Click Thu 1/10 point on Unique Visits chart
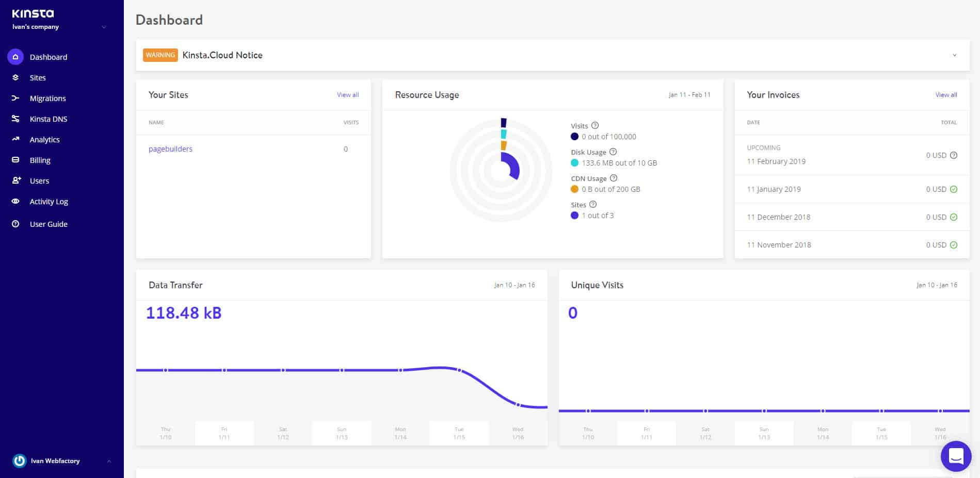Viewport: 980px width, 478px height. [x=588, y=411]
